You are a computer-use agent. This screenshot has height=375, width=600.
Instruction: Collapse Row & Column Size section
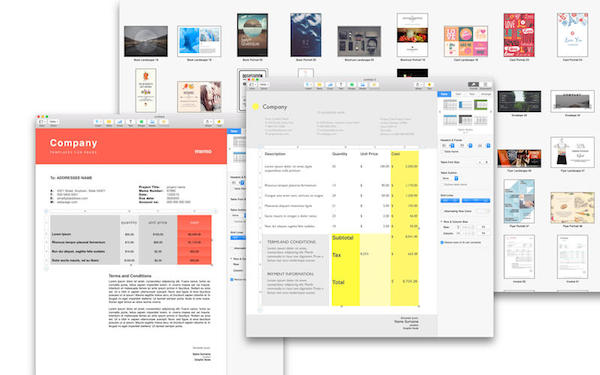click(442, 222)
